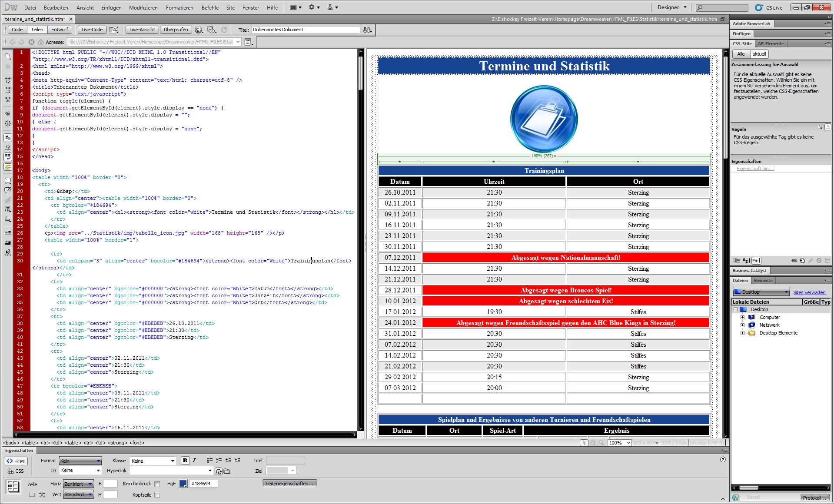Apply ordered list from Eigenschaften panel
834x504 pixels.
click(x=219, y=461)
